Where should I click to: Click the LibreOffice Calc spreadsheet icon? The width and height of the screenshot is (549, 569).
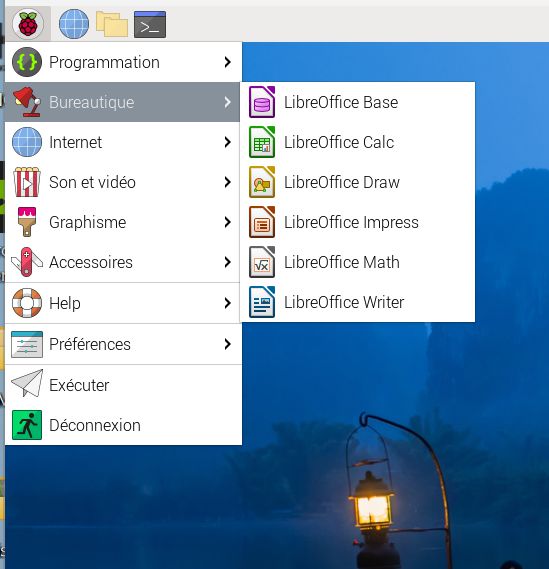click(x=262, y=142)
